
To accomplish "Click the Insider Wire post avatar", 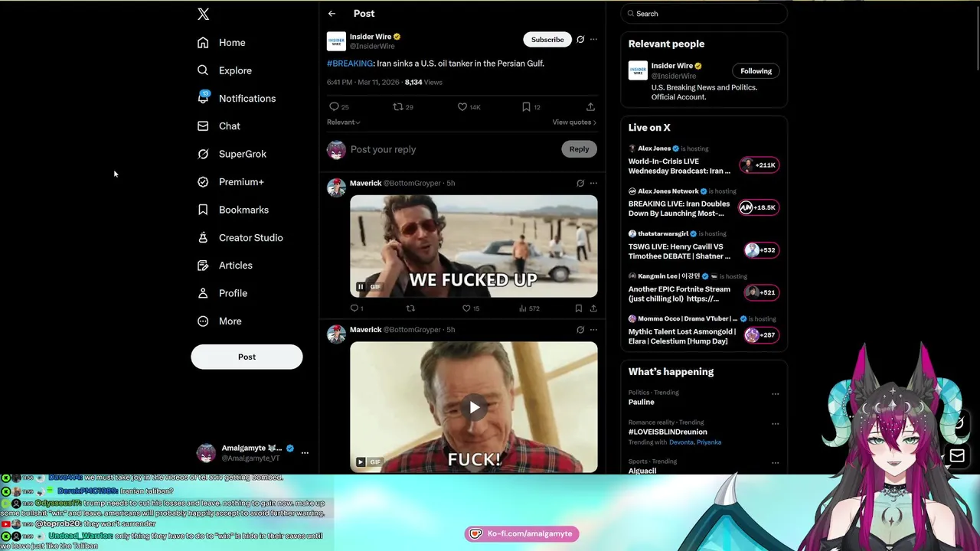I will 336,41.
